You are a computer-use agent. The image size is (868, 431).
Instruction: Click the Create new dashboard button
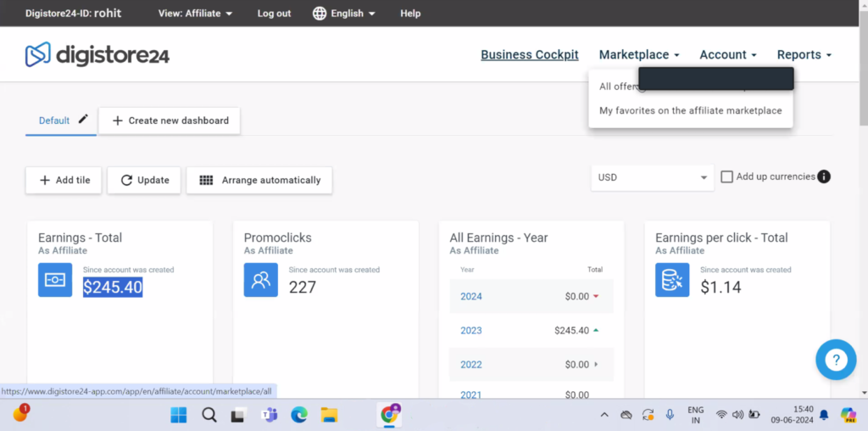pyautogui.click(x=170, y=120)
